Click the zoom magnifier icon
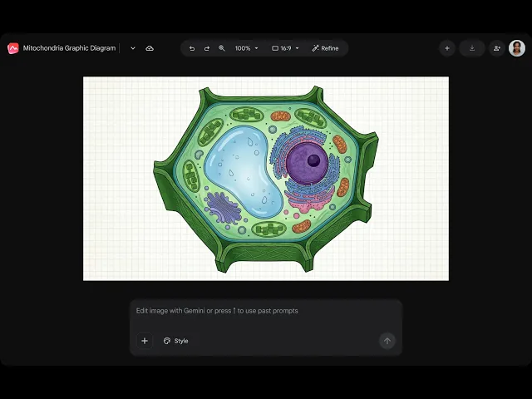The width and height of the screenshot is (532, 399). tap(222, 48)
